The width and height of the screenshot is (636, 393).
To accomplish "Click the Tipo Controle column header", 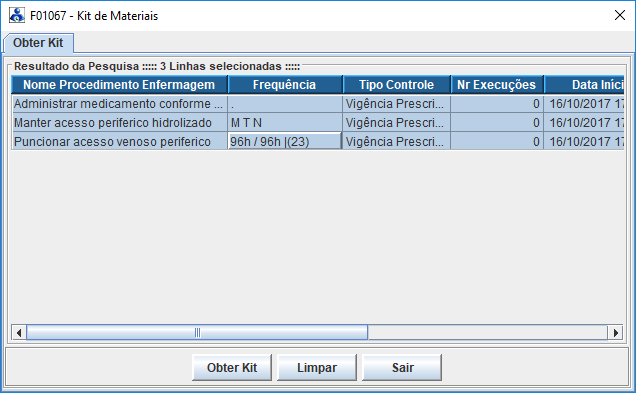I will click(397, 85).
